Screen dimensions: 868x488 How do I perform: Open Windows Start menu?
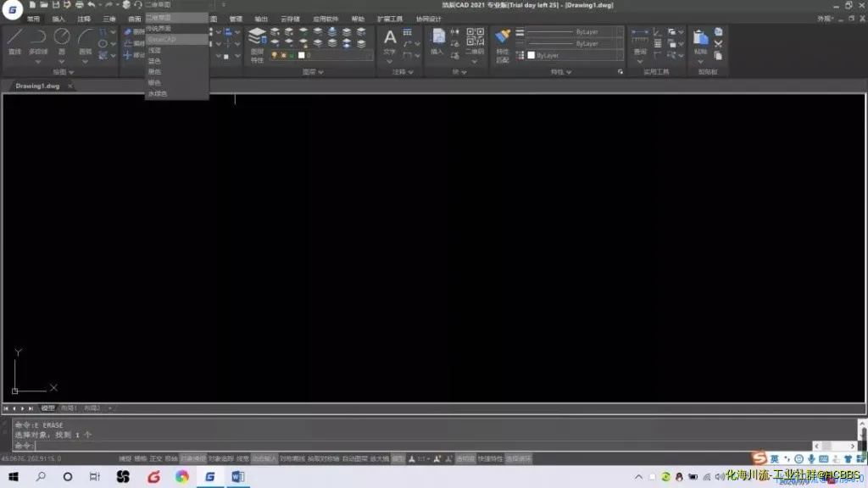(14, 476)
